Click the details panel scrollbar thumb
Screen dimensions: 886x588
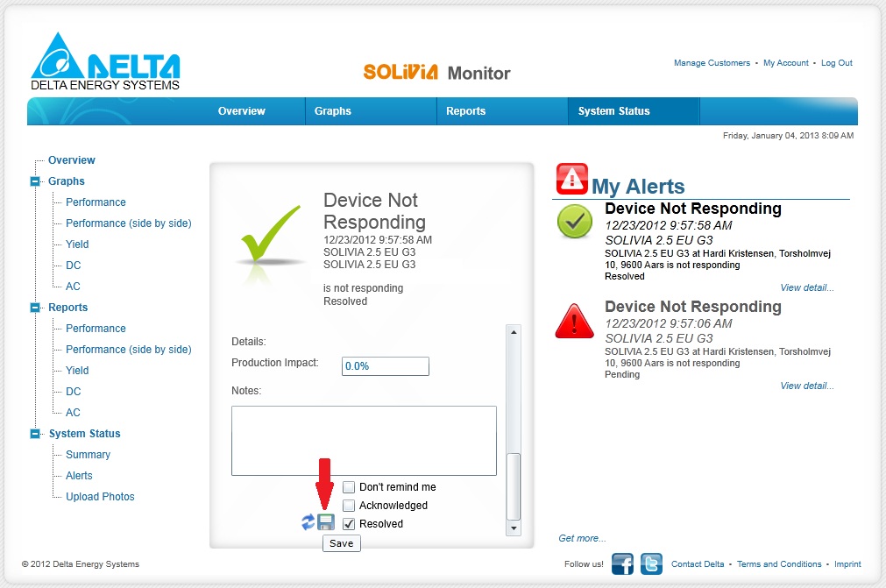click(513, 486)
